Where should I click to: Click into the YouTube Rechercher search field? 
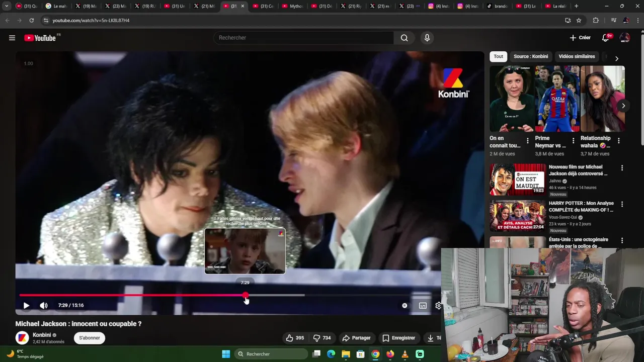(304, 38)
